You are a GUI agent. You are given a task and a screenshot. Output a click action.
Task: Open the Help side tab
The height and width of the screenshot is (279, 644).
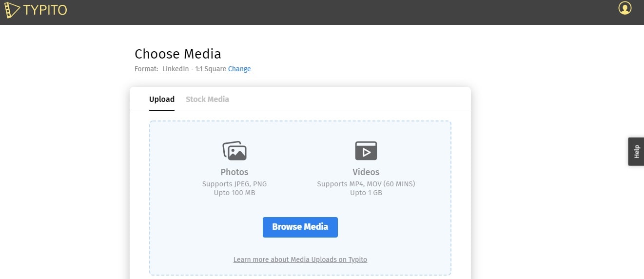click(x=636, y=152)
